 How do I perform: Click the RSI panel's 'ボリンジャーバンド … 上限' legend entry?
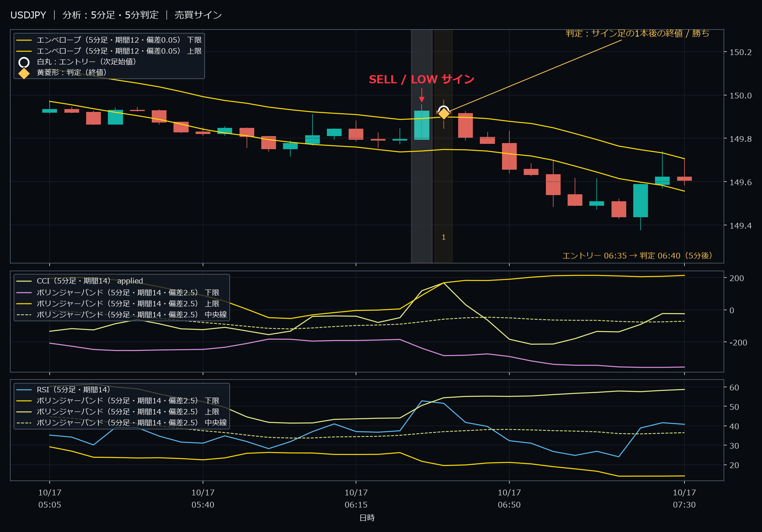(x=118, y=412)
